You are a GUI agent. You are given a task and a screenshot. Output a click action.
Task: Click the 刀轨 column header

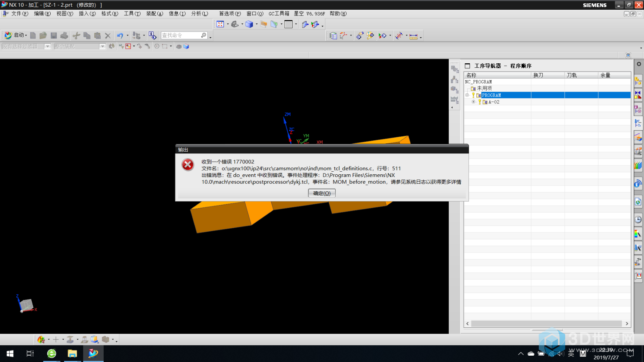581,75
